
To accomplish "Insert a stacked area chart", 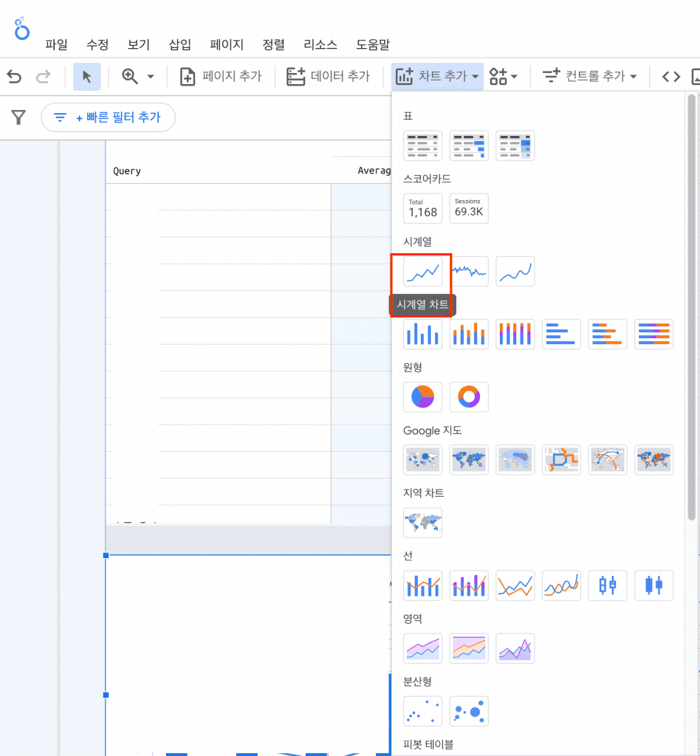I will point(423,648).
